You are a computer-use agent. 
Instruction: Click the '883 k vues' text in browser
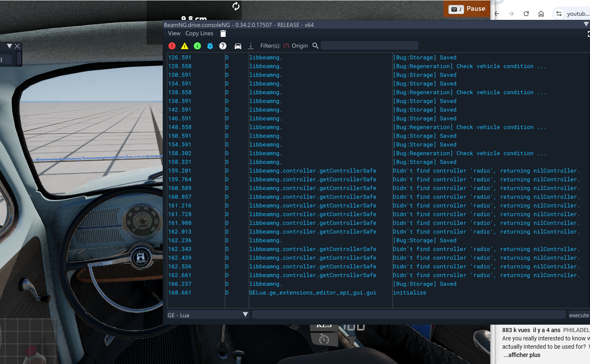[516, 330]
